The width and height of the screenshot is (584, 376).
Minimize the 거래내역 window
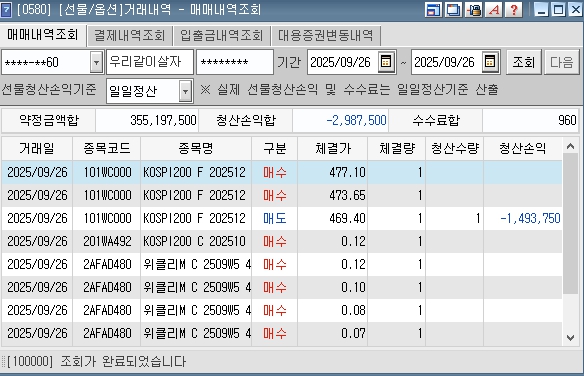tap(541, 9)
